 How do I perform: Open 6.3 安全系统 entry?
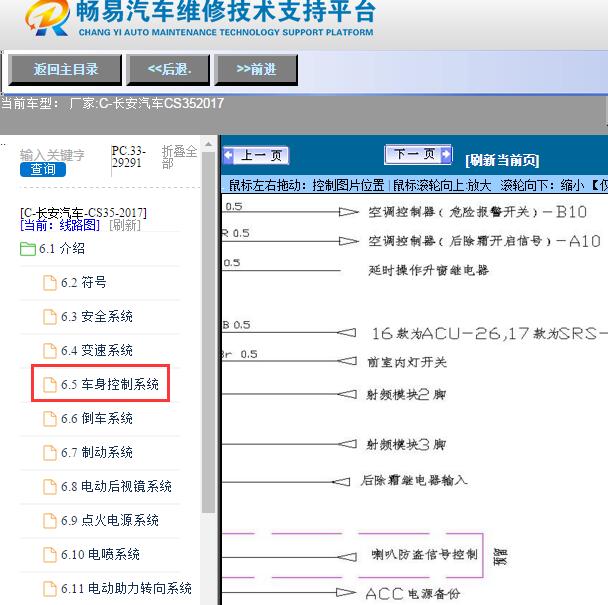tap(97, 316)
